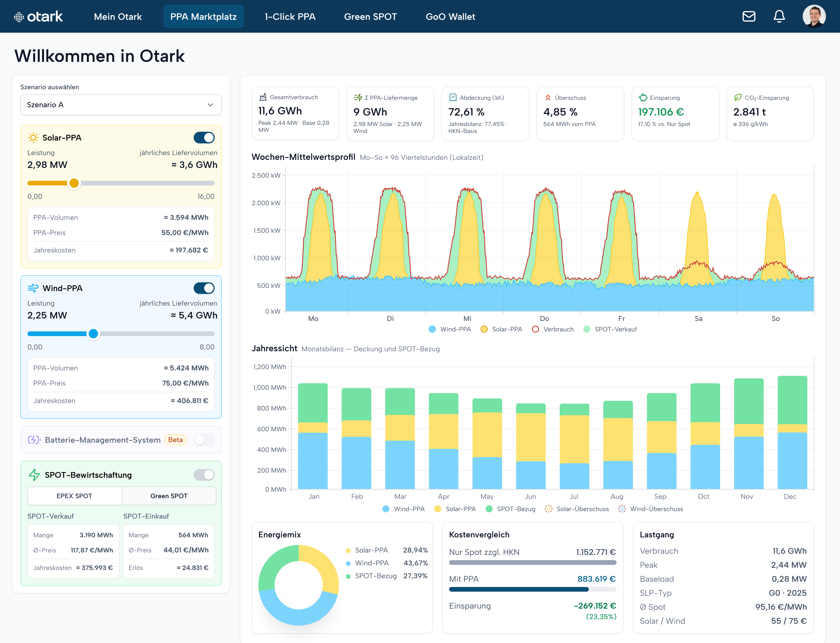The width and height of the screenshot is (840, 643).
Task: Click Solar-PPA 28,94% in Energiemix legend
Action: [x=386, y=551]
